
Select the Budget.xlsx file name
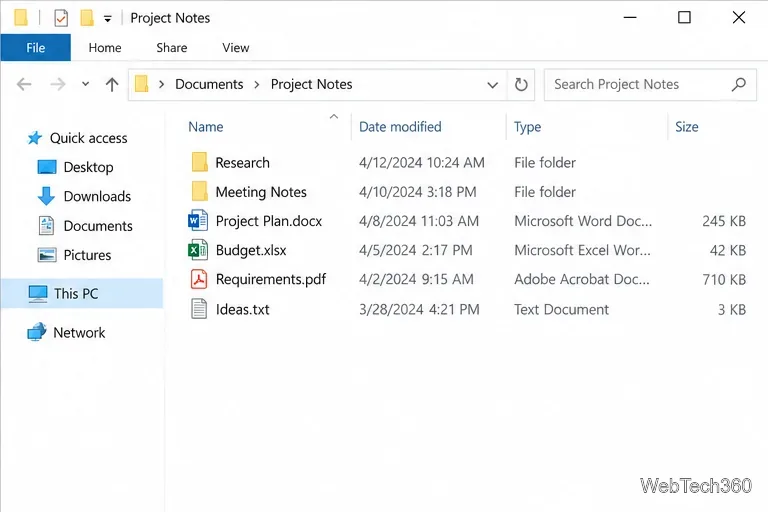pyautogui.click(x=251, y=250)
